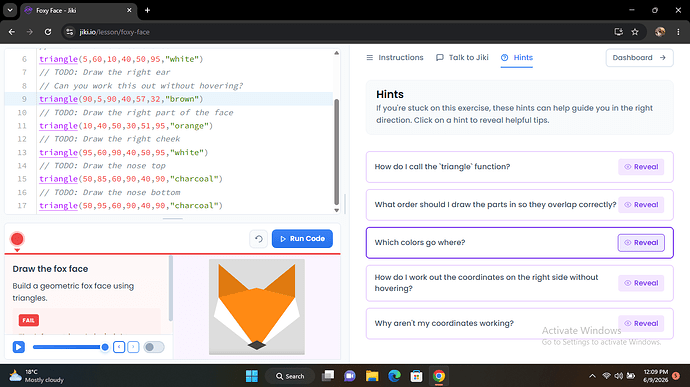Click line 11 orange triangle code
This screenshot has width=690, height=387.
(x=126, y=126)
